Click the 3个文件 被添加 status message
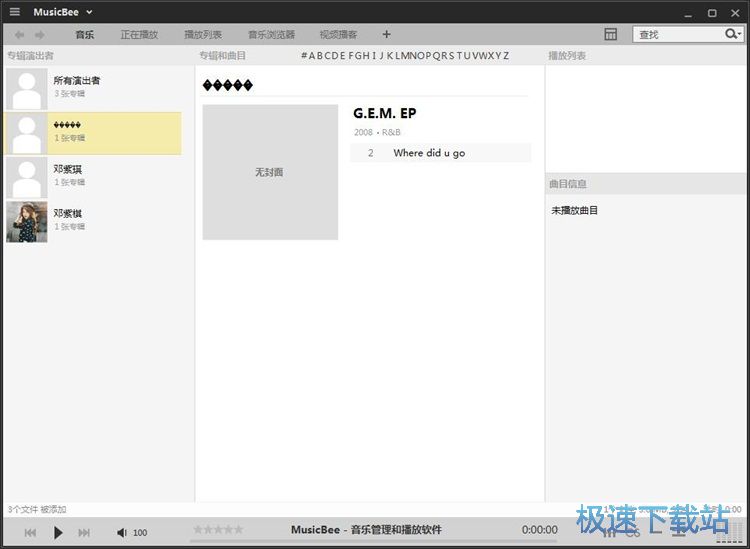 pyautogui.click(x=37, y=509)
